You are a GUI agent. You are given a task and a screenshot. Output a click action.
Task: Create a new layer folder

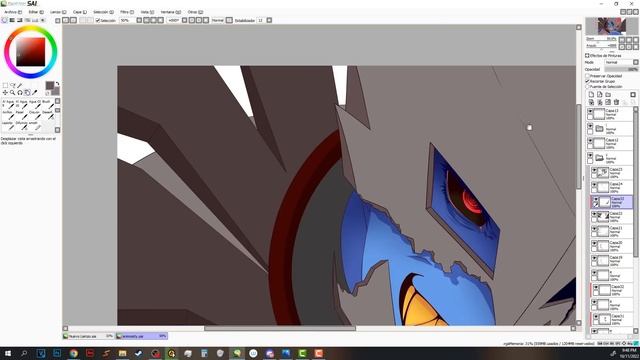[x=608, y=95]
